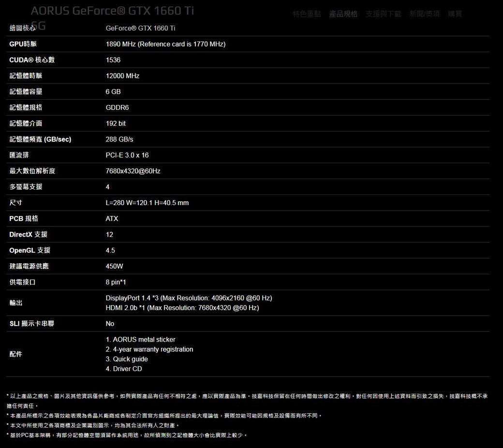The width and height of the screenshot is (503, 448).
Task: Select the CUDA 核心數 value 1536
Action: pos(113,60)
